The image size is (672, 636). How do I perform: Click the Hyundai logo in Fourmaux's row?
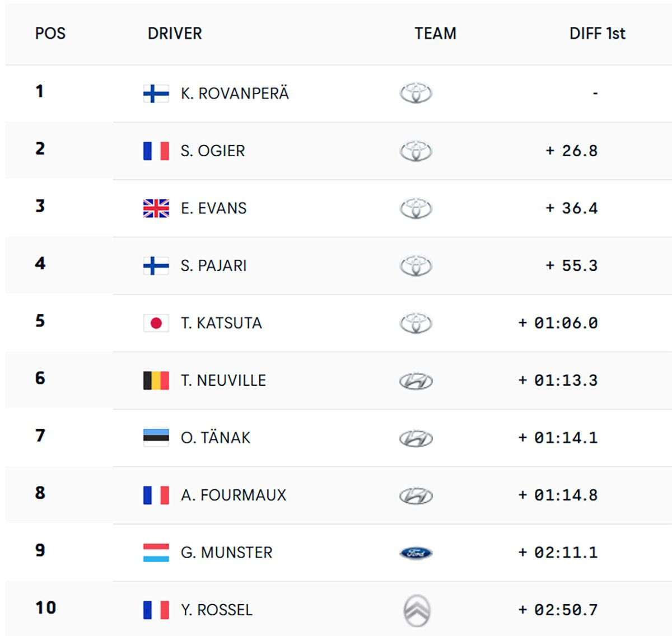(416, 496)
